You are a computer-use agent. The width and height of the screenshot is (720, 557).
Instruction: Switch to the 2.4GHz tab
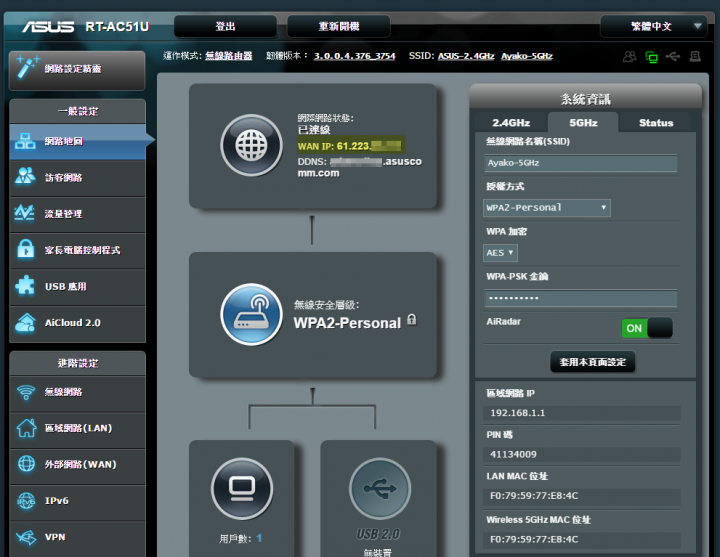(511, 123)
